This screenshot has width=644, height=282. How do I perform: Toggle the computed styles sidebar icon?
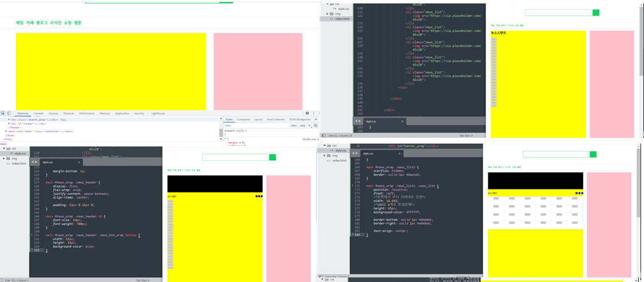315,125
